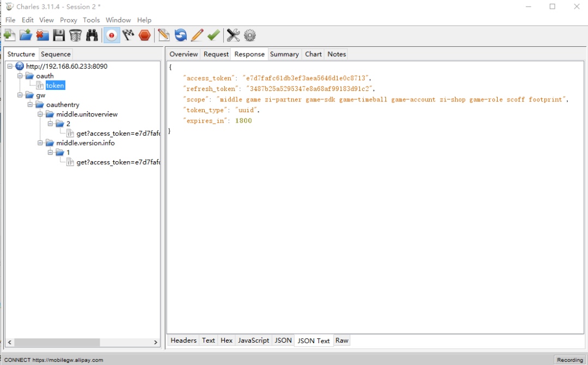The width and height of the screenshot is (588, 365).
Task: Switch to the JSON view tab
Action: (283, 340)
